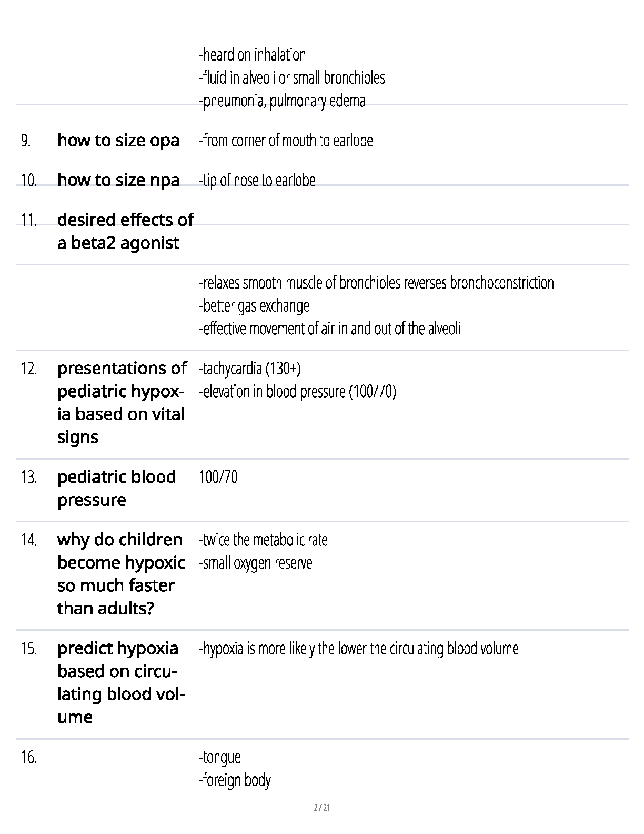Click the "small oxygen reserve" line
This screenshot has height=834, width=644.
[255, 563]
